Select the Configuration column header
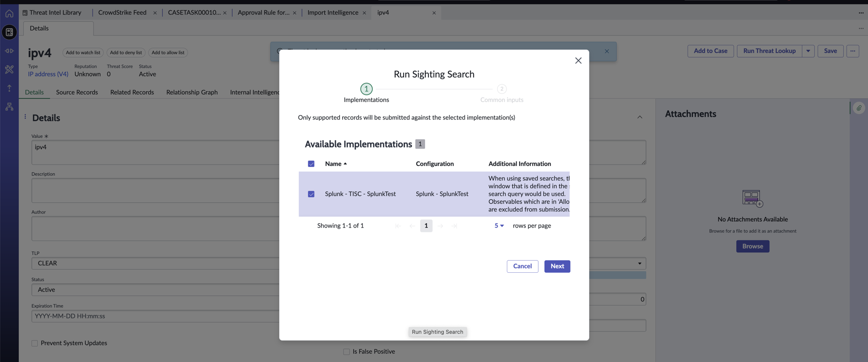The height and width of the screenshot is (362, 868). [435, 164]
